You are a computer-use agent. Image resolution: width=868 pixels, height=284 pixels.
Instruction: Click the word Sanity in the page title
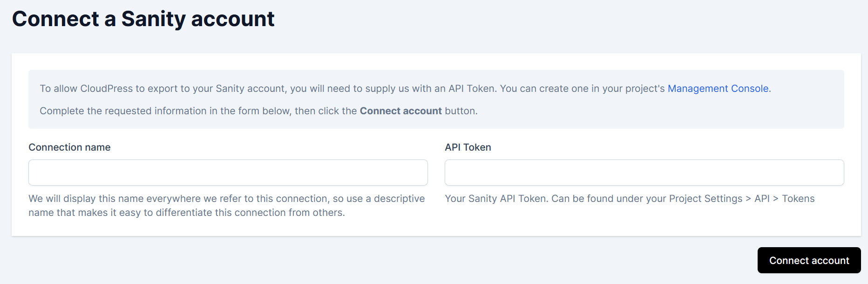click(153, 19)
